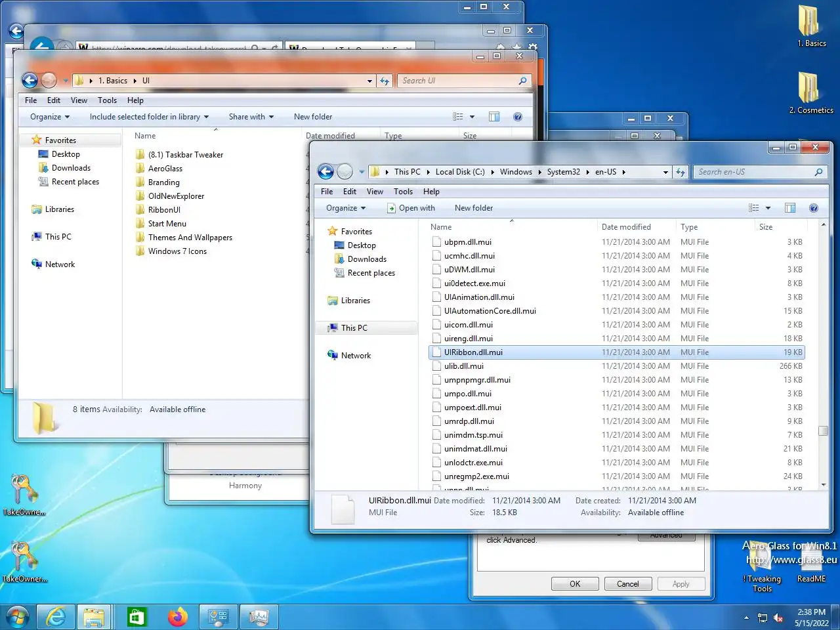Select 'Themes And Wallpapers' folder
The height and width of the screenshot is (630, 840).
pyautogui.click(x=190, y=238)
